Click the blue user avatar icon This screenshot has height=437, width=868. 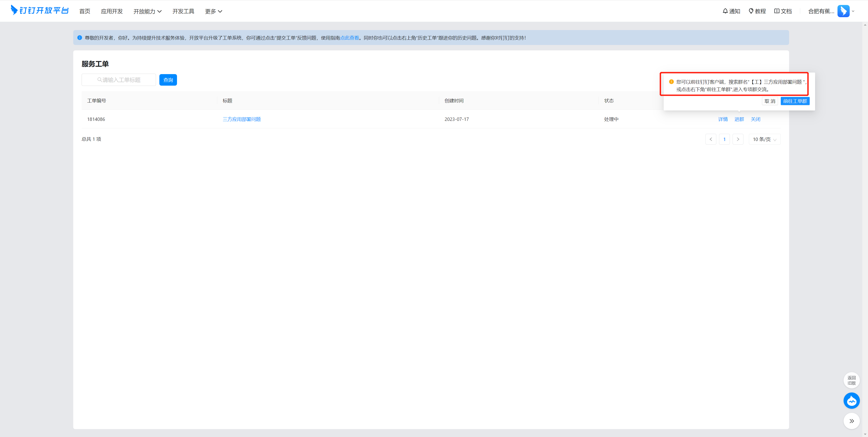pyautogui.click(x=843, y=11)
